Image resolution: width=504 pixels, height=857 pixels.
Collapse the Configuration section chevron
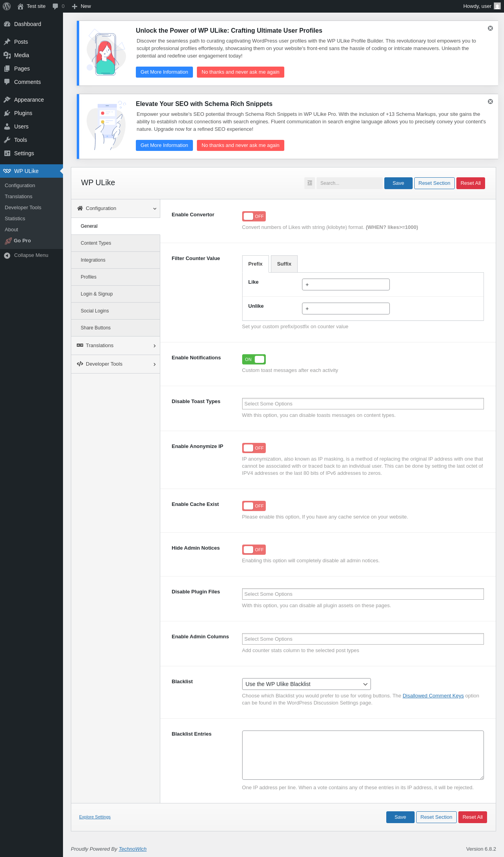tap(155, 209)
